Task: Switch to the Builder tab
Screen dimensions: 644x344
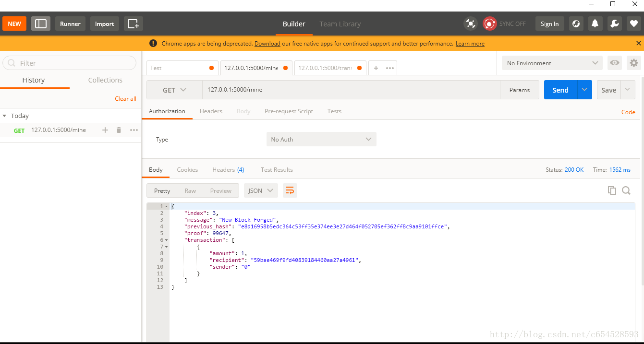Action: [x=294, y=24]
